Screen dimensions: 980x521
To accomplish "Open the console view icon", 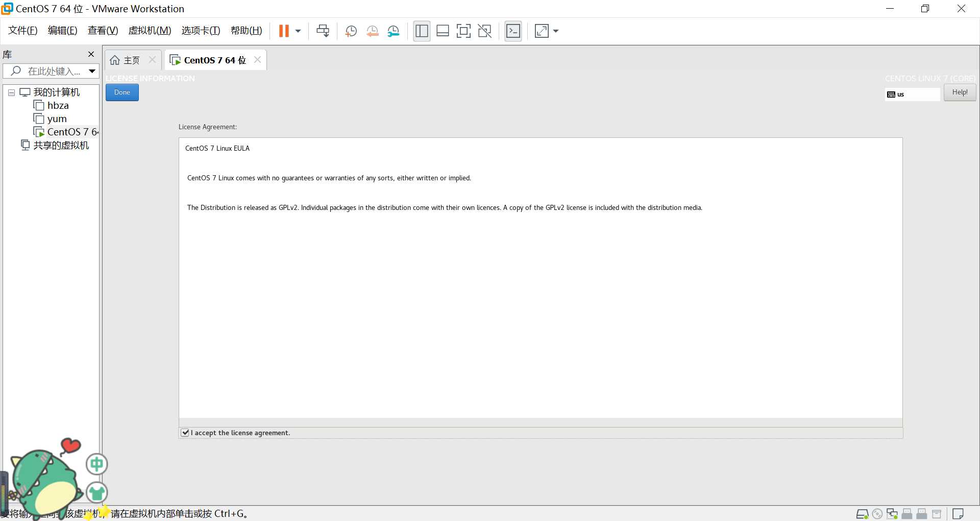I will [x=513, y=31].
